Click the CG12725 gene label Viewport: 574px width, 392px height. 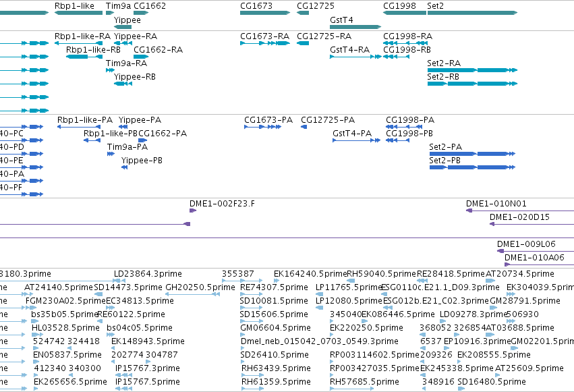pos(316,6)
